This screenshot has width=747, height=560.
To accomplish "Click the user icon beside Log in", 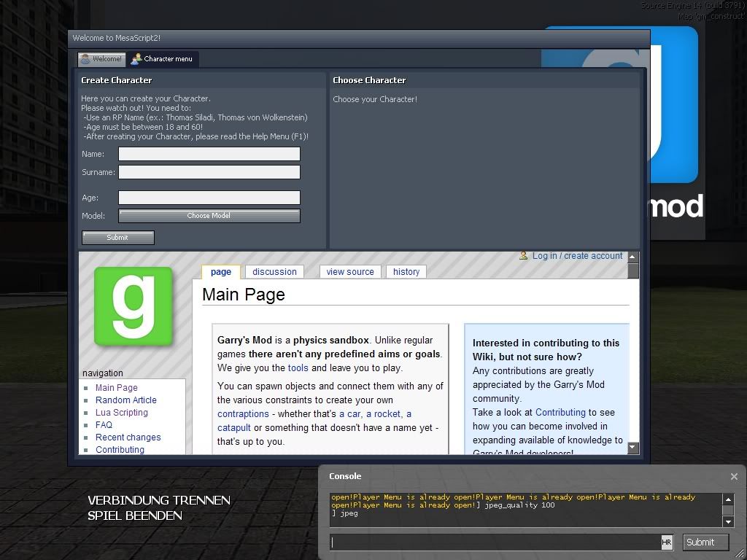I will tap(524, 256).
